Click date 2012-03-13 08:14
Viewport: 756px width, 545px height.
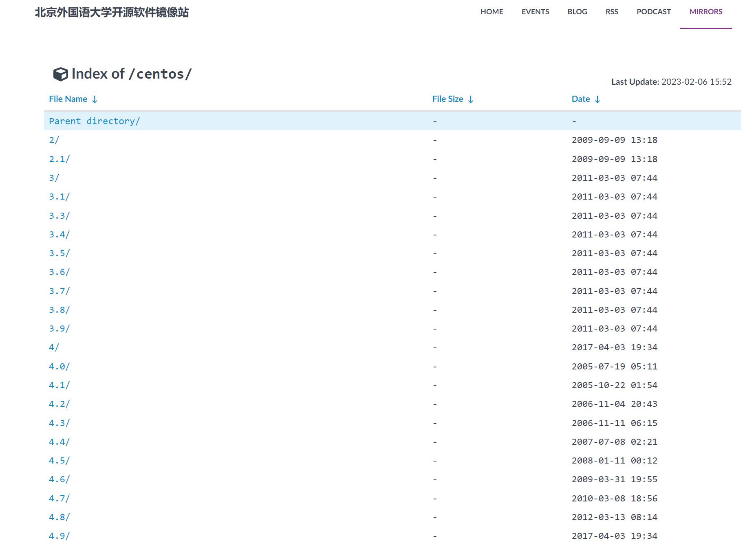point(615,517)
